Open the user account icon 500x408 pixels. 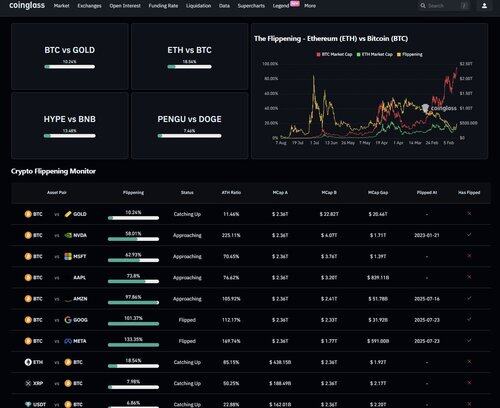point(484,5)
